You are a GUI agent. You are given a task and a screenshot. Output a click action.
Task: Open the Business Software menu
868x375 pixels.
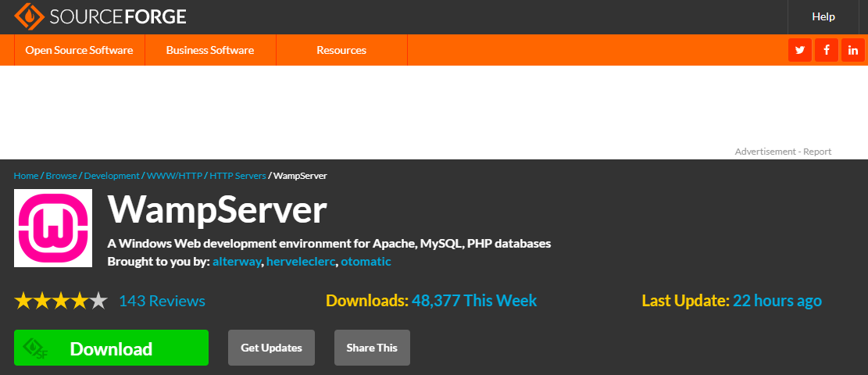point(210,50)
